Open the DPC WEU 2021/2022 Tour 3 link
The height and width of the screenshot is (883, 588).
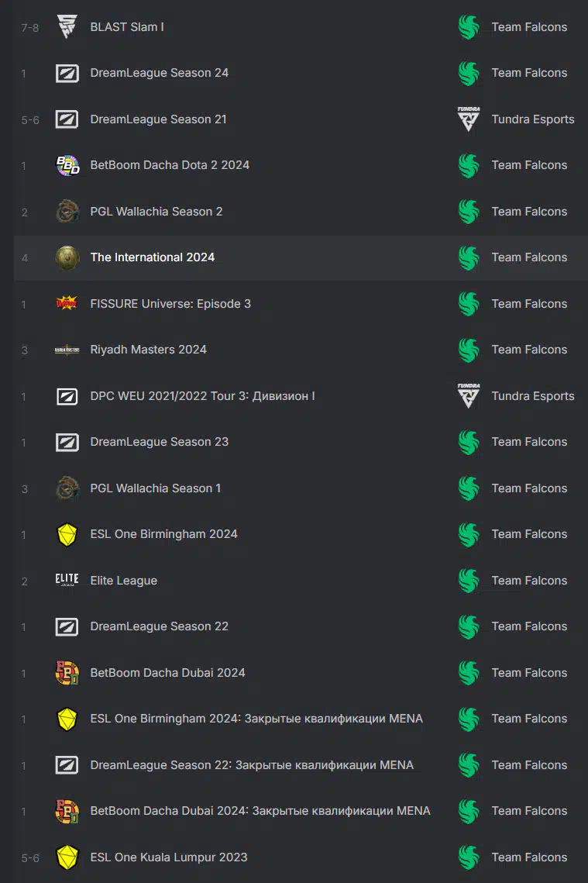(x=202, y=396)
